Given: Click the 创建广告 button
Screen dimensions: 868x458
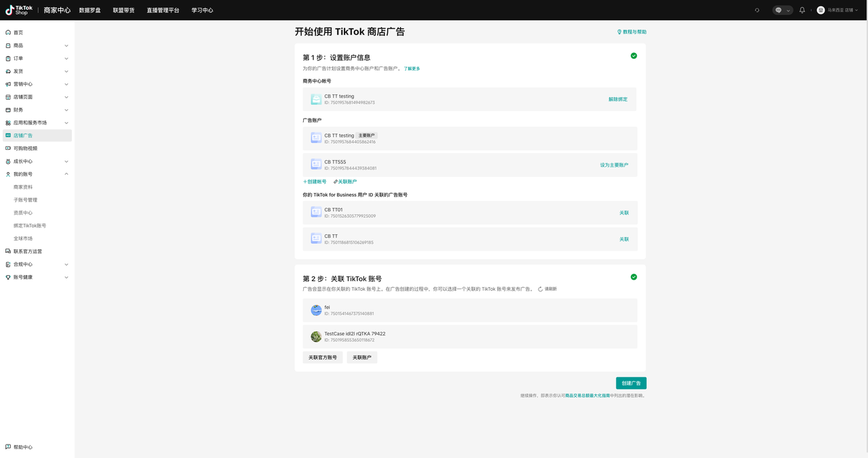Looking at the screenshot, I should tap(631, 383).
